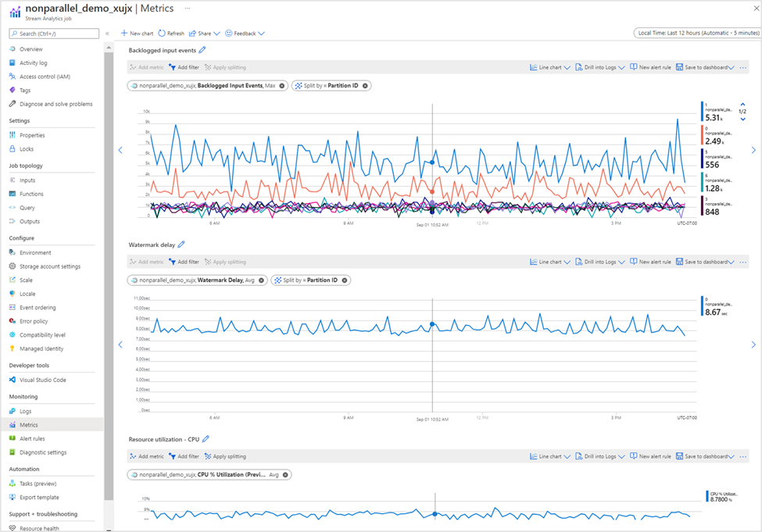Collapse the left navigation sidebar
762x532 pixels.
pos(107,34)
